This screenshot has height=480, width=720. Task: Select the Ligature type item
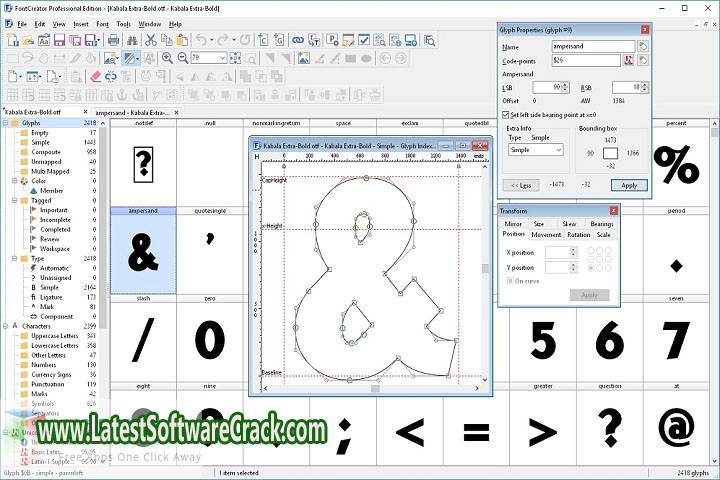point(51,297)
